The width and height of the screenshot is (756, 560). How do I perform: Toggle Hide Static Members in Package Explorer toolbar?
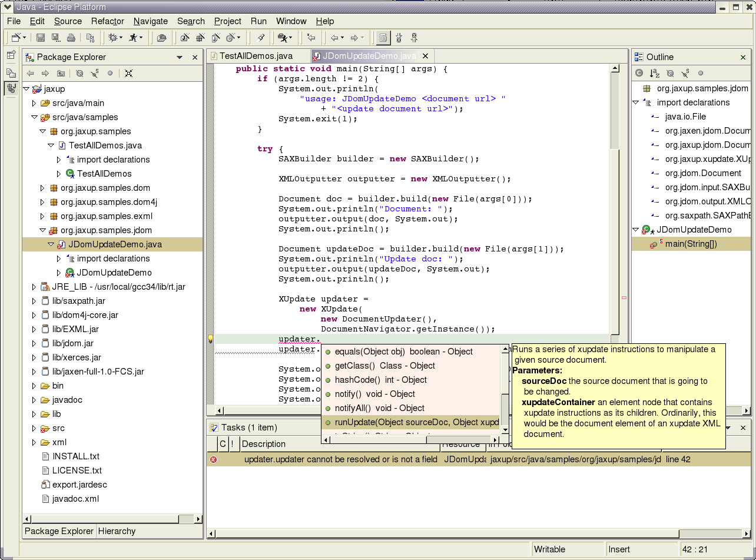tap(95, 74)
